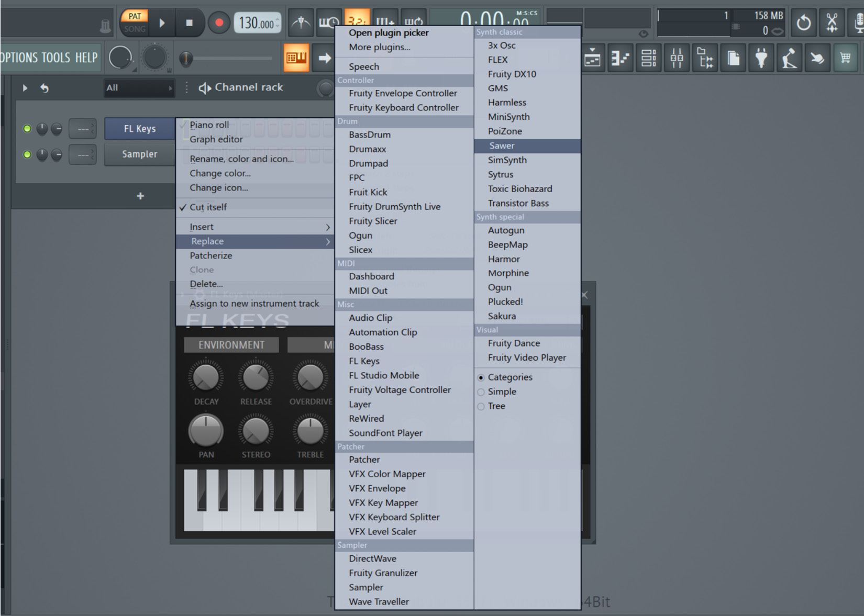
Task: Open the OPTIONS menu
Action: click(19, 58)
